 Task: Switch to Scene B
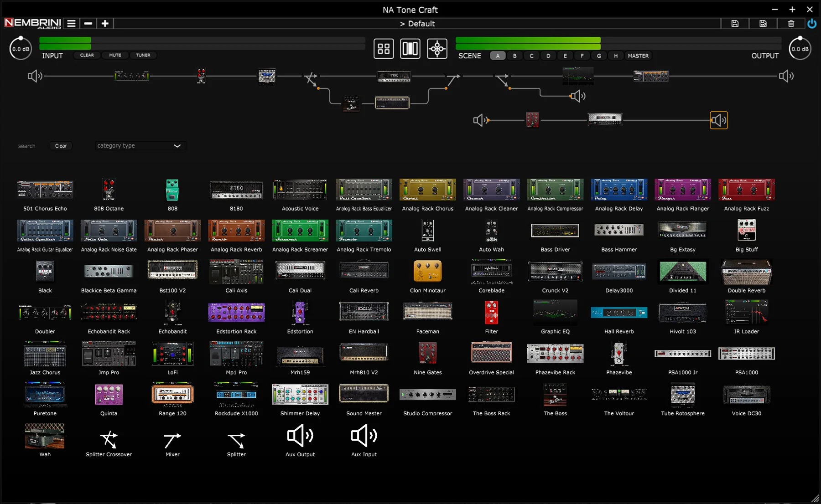click(514, 56)
